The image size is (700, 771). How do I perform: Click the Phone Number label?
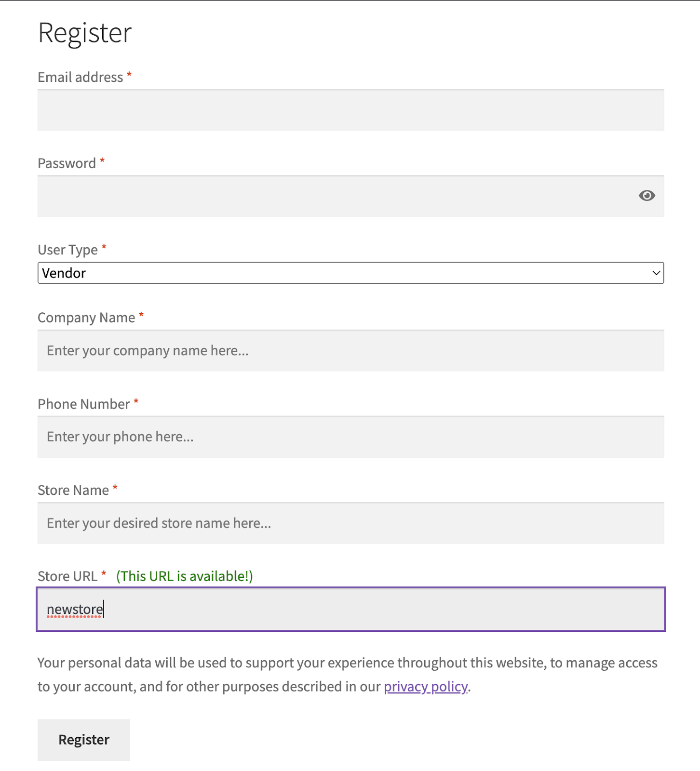tap(84, 404)
